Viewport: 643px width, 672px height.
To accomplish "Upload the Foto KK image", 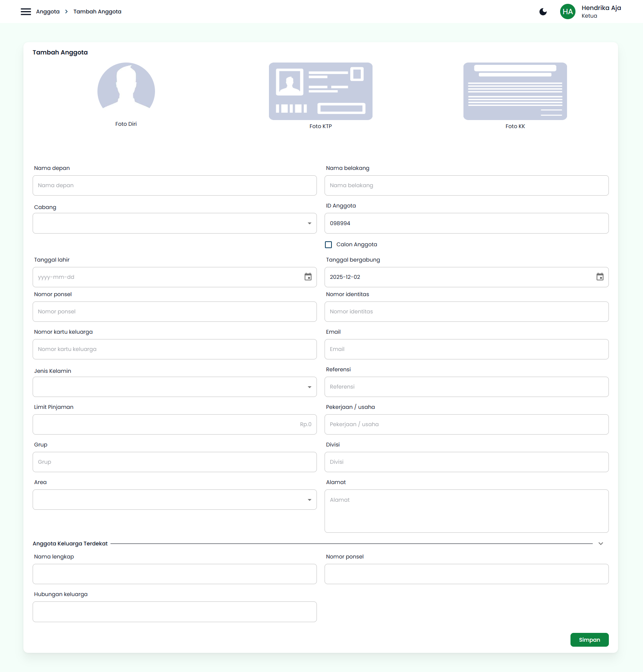I will (x=515, y=91).
